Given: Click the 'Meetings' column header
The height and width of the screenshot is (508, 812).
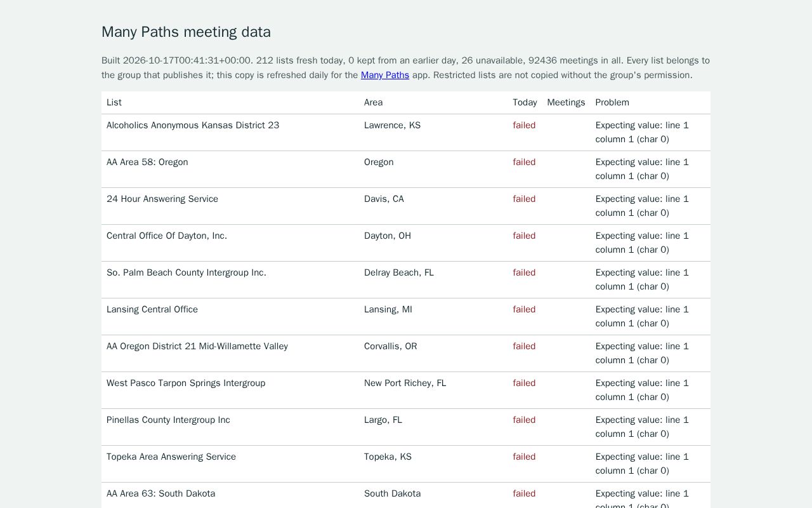Looking at the screenshot, I should 566,102.
